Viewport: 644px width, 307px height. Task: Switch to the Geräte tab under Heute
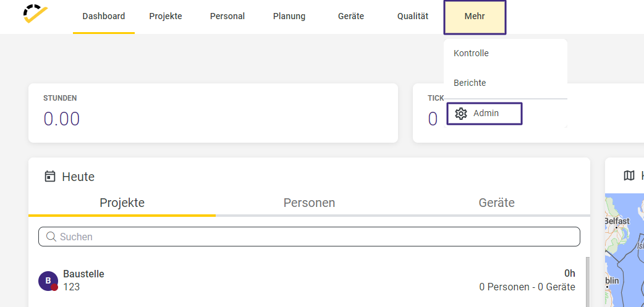tap(496, 203)
